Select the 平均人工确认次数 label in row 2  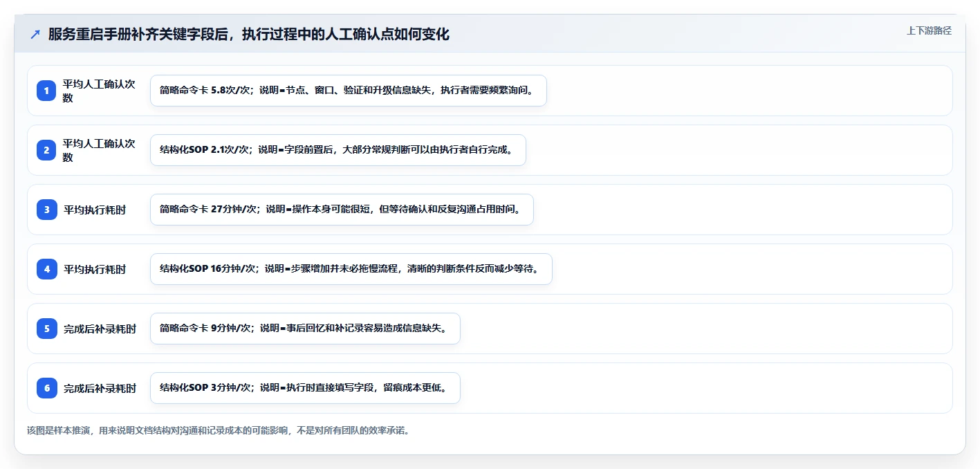click(99, 150)
